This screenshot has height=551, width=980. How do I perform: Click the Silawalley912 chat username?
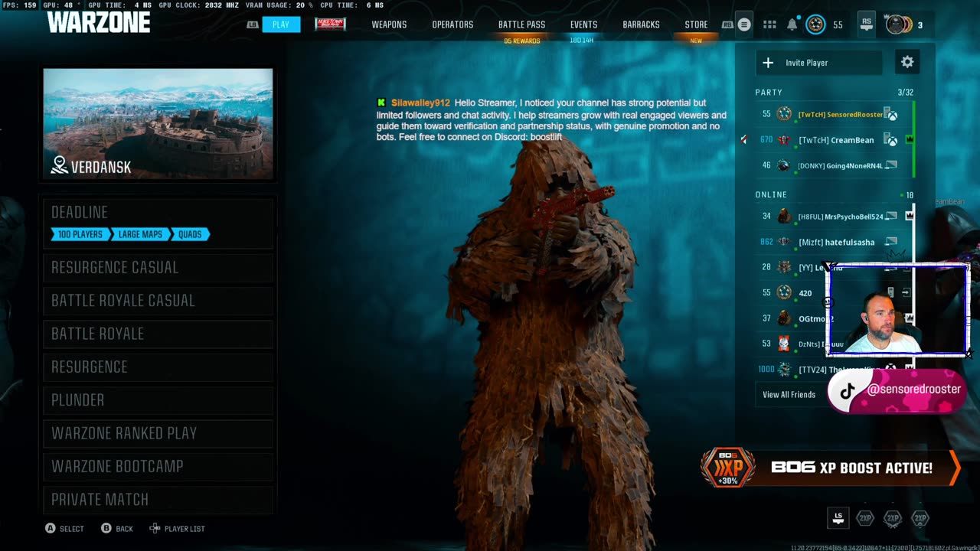(x=420, y=103)
